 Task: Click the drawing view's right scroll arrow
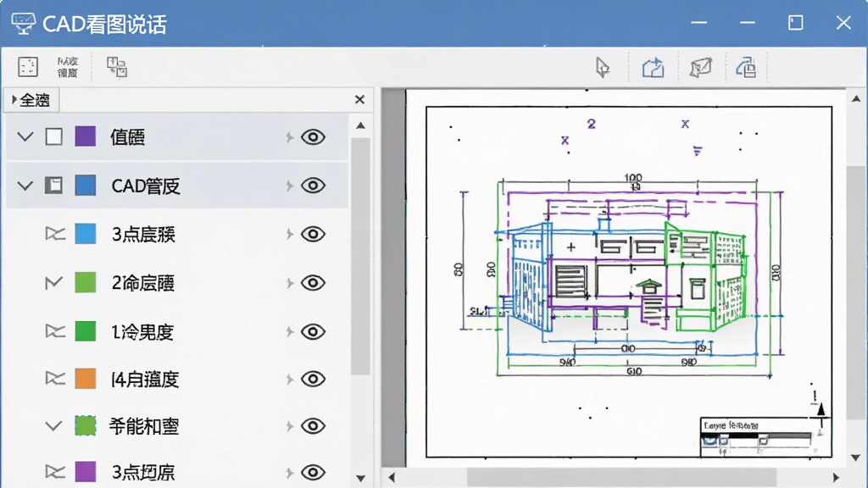836,478
